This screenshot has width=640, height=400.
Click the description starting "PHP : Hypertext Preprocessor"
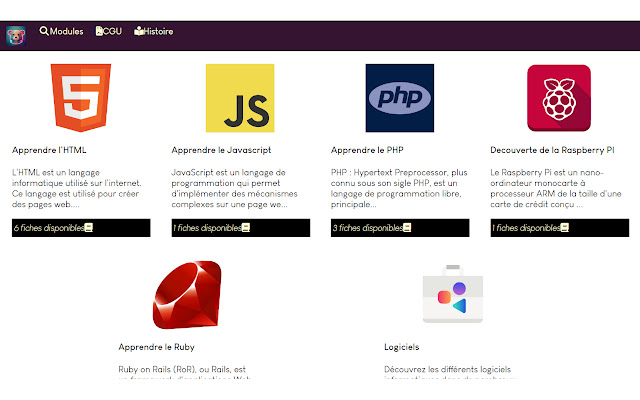click(x=399, y=189)
